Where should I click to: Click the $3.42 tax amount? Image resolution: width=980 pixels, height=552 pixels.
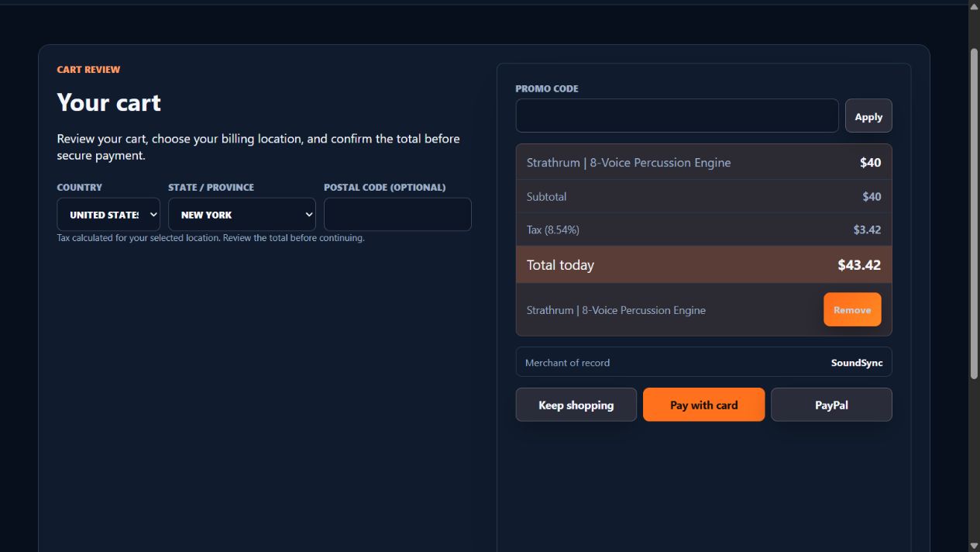[867, 230]
